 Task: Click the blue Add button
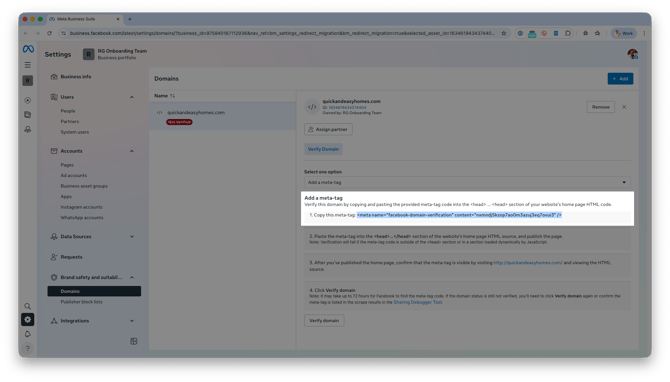tap(620, 79)
